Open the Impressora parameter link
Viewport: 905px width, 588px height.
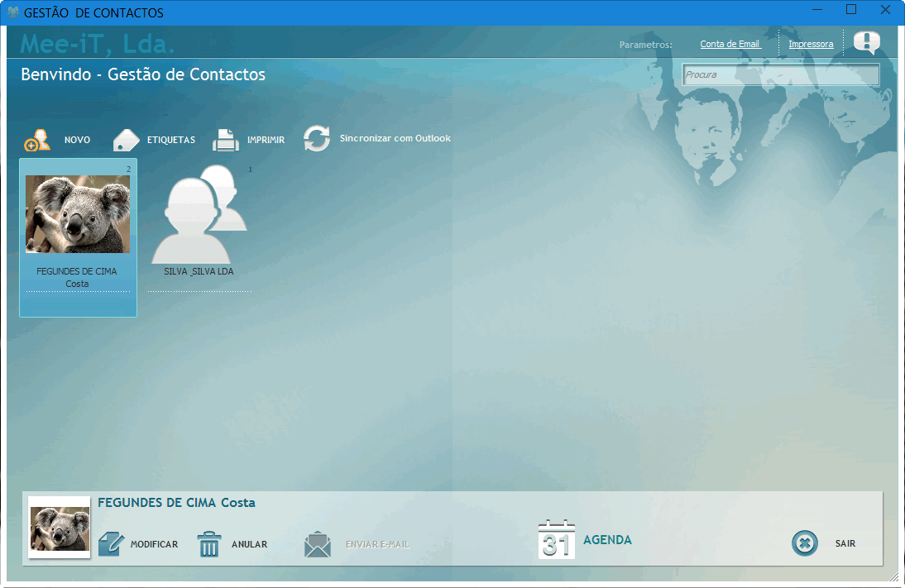pyautogui.click(x=811, y=44)
